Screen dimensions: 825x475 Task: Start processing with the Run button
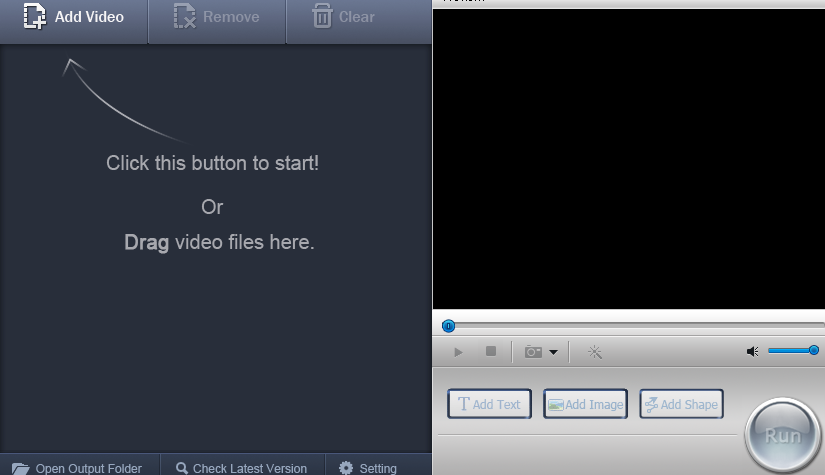tap(782, 435)
